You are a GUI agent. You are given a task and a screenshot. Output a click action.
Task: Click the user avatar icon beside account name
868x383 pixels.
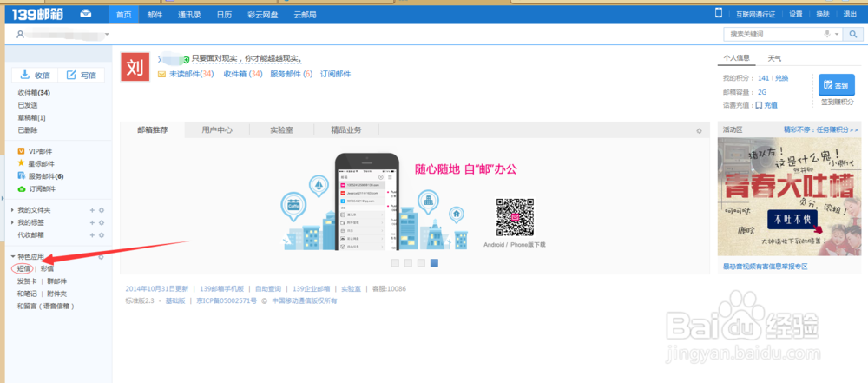point(21,35)
